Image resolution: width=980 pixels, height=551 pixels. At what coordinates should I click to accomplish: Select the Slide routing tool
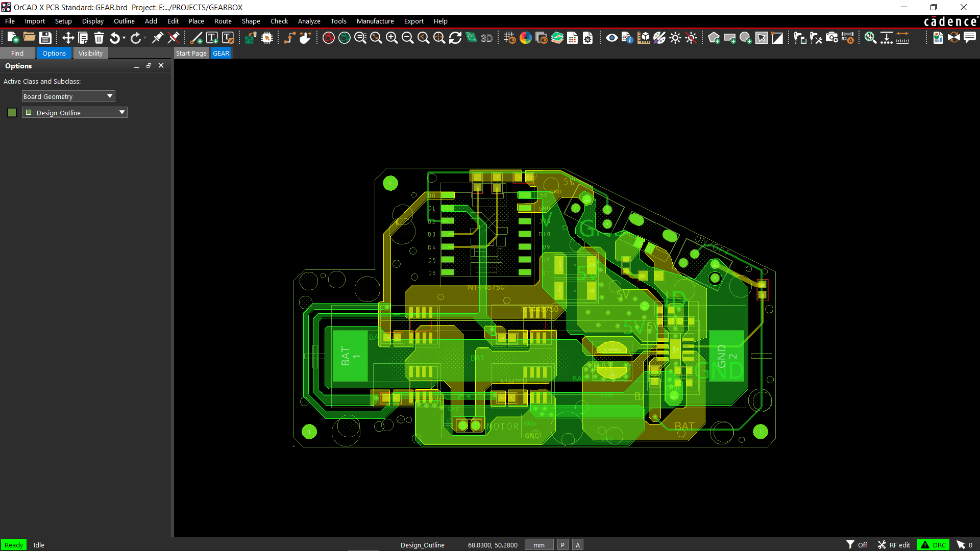[305, 38]
